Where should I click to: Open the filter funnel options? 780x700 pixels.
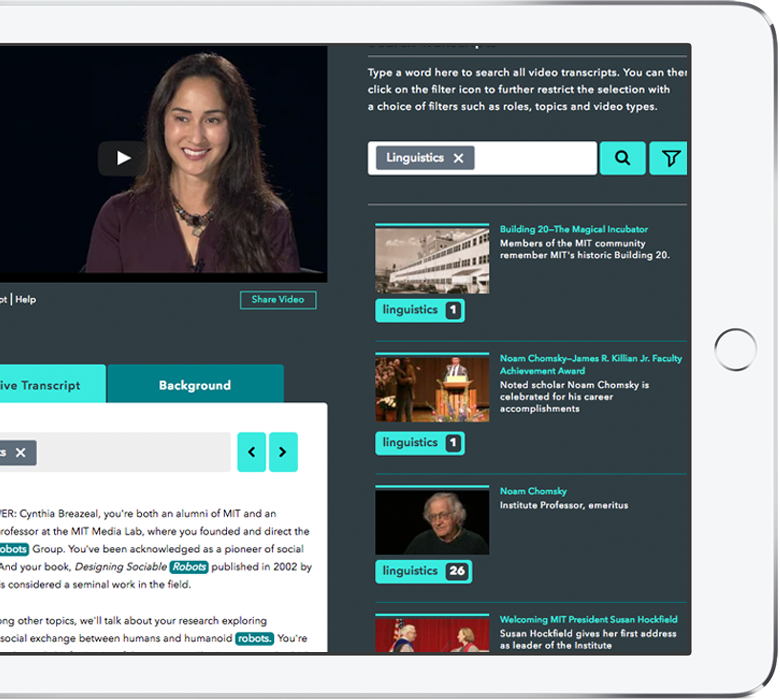[670, 158]
